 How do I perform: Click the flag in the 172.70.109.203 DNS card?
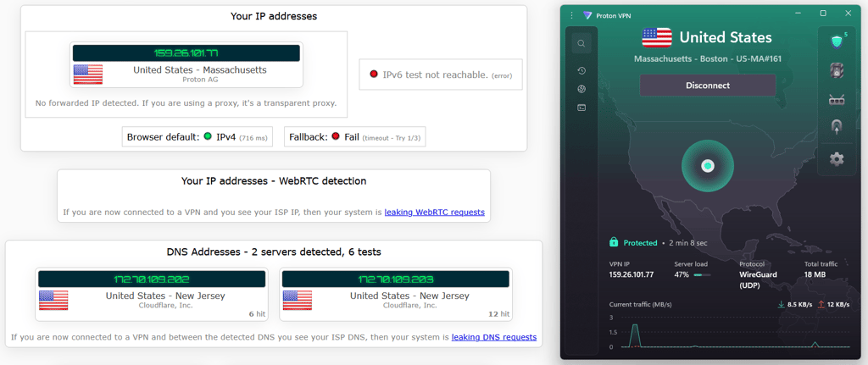click(x=298, y=301)
